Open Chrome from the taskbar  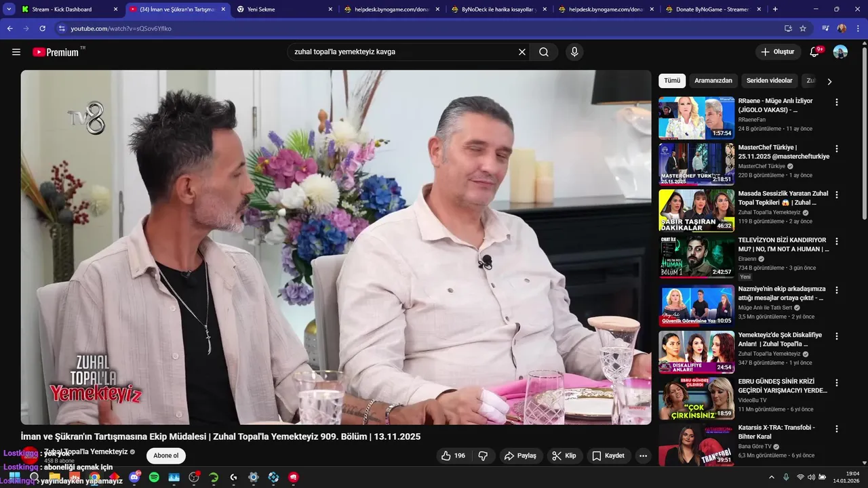pyautogui.click(x=94, y=477)
